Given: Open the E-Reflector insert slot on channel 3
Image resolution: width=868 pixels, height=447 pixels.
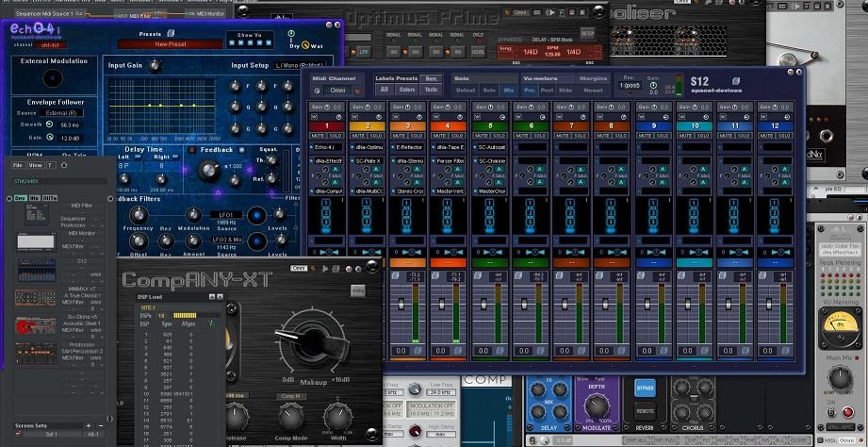Looking at the screenshot, I should pos(410,148).
